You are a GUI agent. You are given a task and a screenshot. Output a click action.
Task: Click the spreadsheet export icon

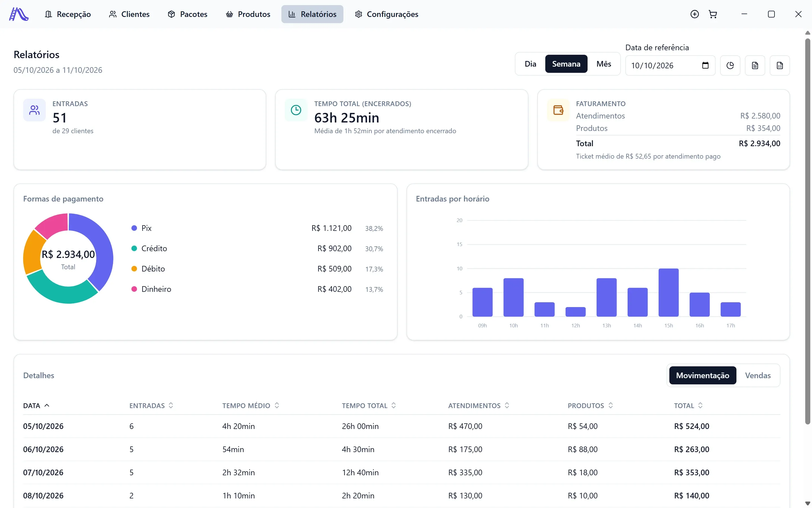click(780, 65)
